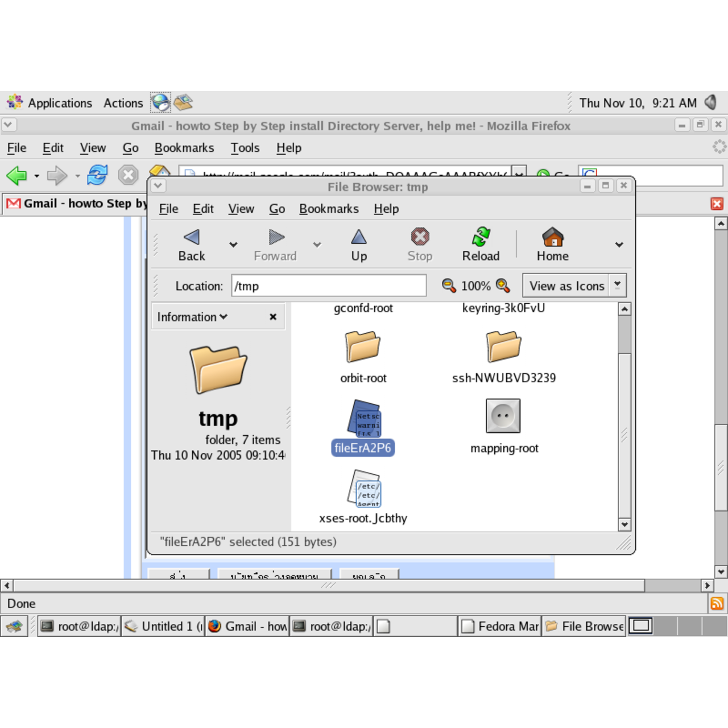728x728 pixels.
Task: Click the Location text field
Action: click(329, 286)
